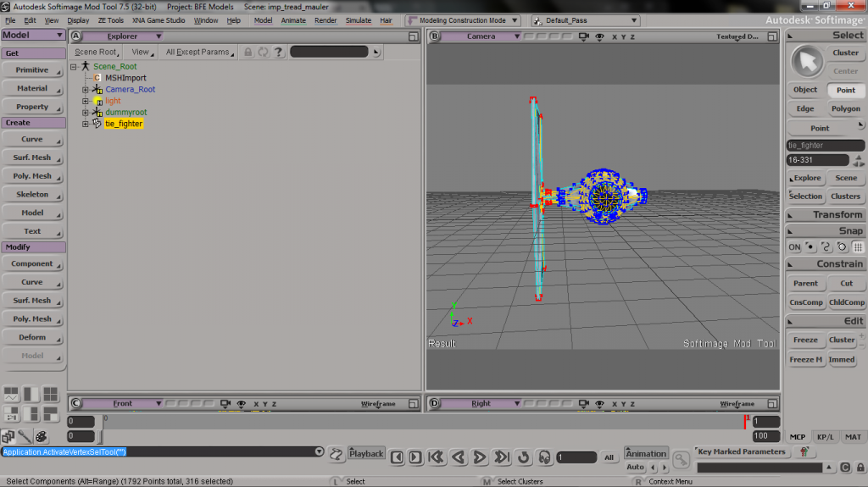868x487 pixels.
Task: Maximize the Camera viewport B
Action: [x=772, y=36]
